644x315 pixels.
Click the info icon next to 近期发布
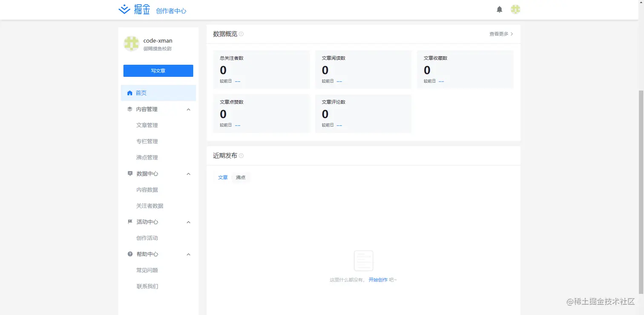pos(241,156)
